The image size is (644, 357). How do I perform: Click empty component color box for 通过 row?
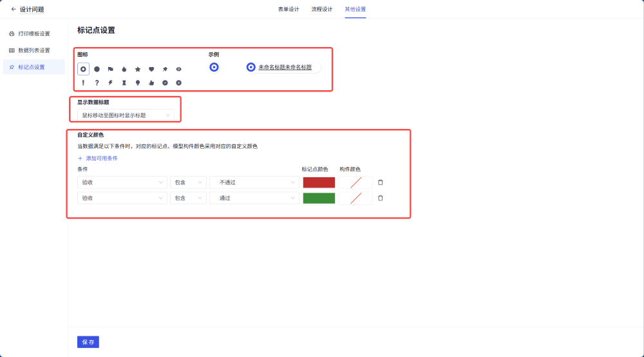pos(355,198)
